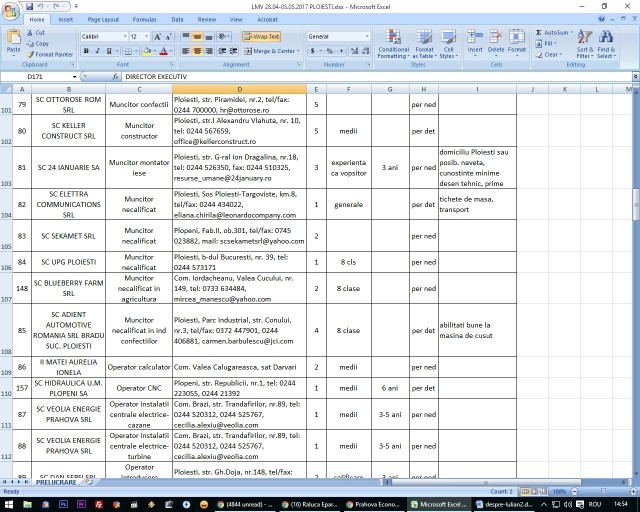This screenshot has width=640, height=512.
Task: Open Format as Table gallery
Action: (x=424, y=44)
